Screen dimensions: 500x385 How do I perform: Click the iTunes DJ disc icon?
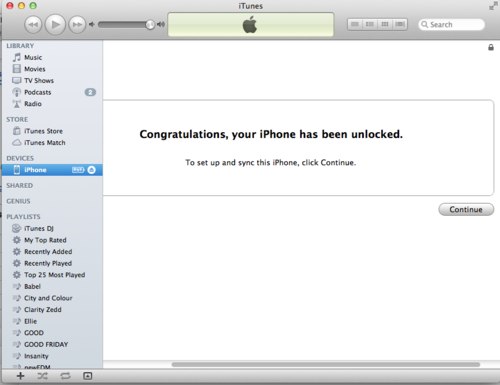click(x=17, y=228)
